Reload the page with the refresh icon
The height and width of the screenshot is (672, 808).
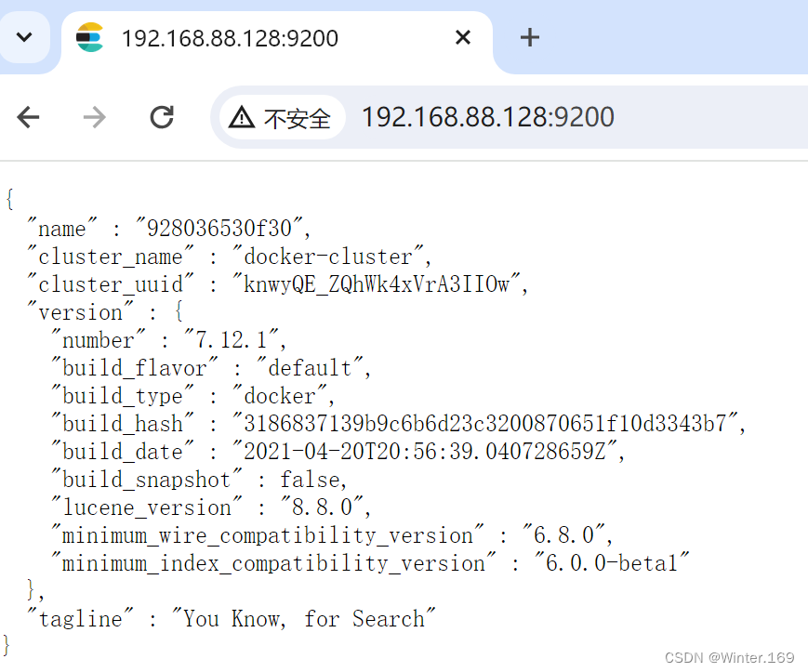click(162, 117)
